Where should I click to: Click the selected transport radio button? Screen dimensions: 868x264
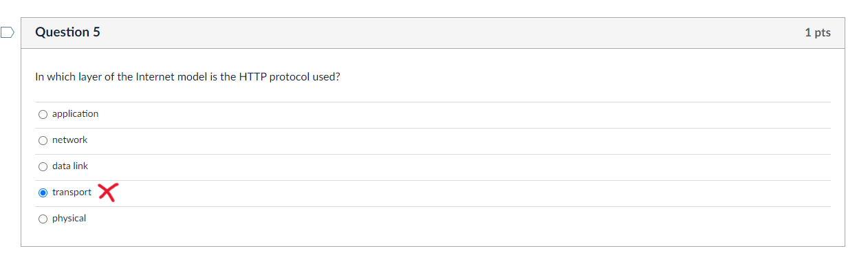pos(43,192)
